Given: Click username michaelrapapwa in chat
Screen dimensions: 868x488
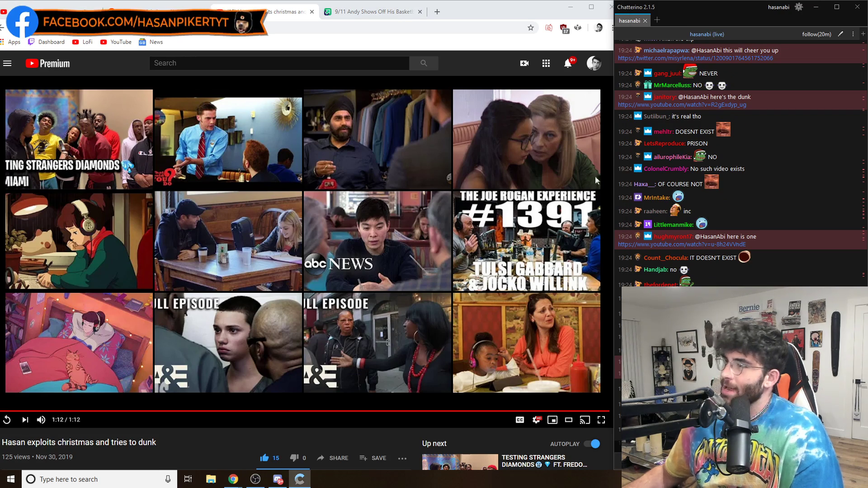Looking at the screenshot, I should point(666,50).
